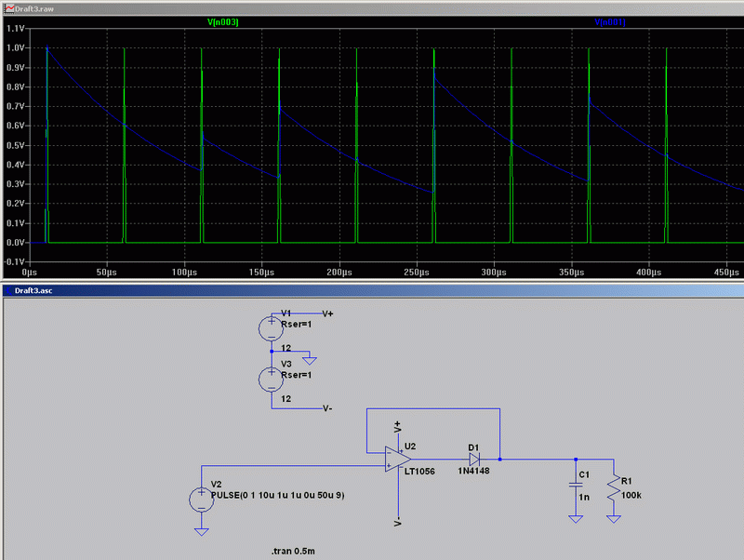The image size is (744, 560).
Task: Click the ground symbol under R1
Action: click(x=614, y=519)
